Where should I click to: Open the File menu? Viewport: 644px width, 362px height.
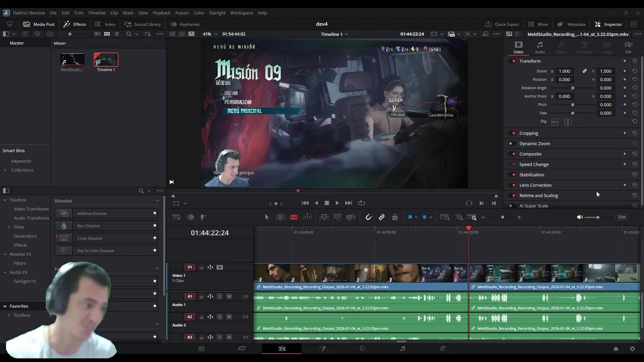click(x=53, y=13)
